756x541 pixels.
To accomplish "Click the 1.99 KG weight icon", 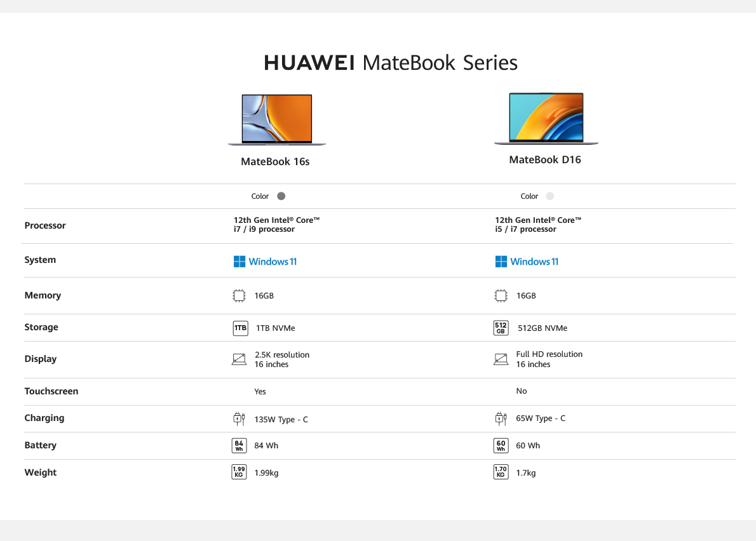I will (x=239, y=472).
